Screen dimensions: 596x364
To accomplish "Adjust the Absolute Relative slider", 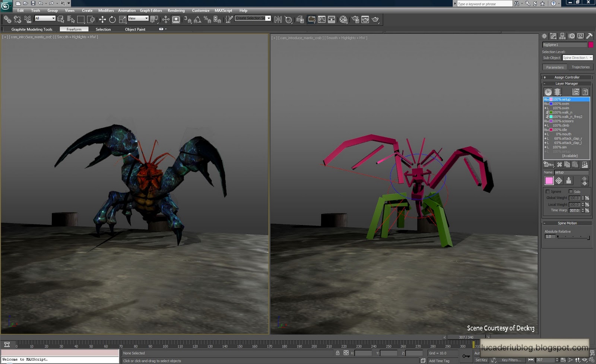I will pos(573,237).
